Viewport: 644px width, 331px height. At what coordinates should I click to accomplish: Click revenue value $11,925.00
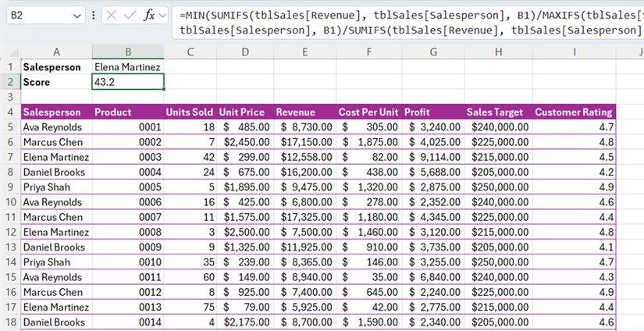307,247
